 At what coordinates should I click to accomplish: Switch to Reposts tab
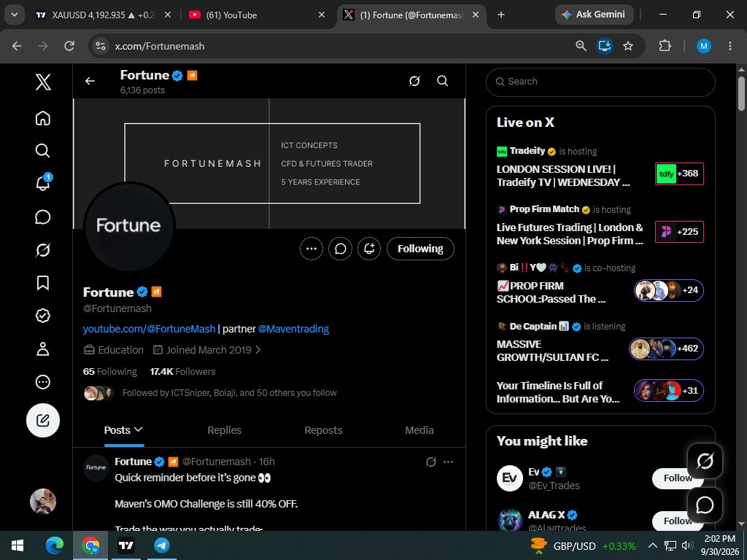(323, 430)
